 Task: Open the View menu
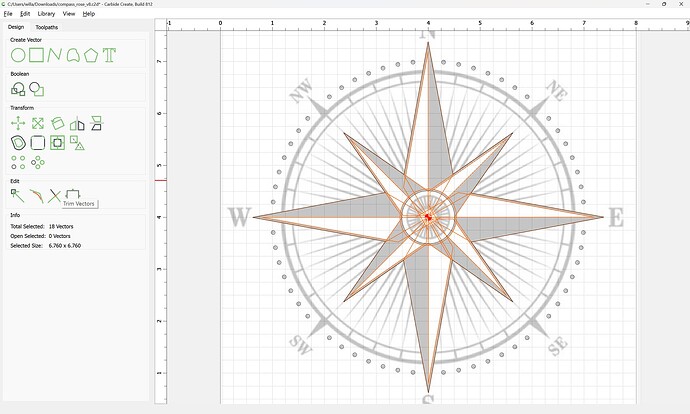click(69, 14)
